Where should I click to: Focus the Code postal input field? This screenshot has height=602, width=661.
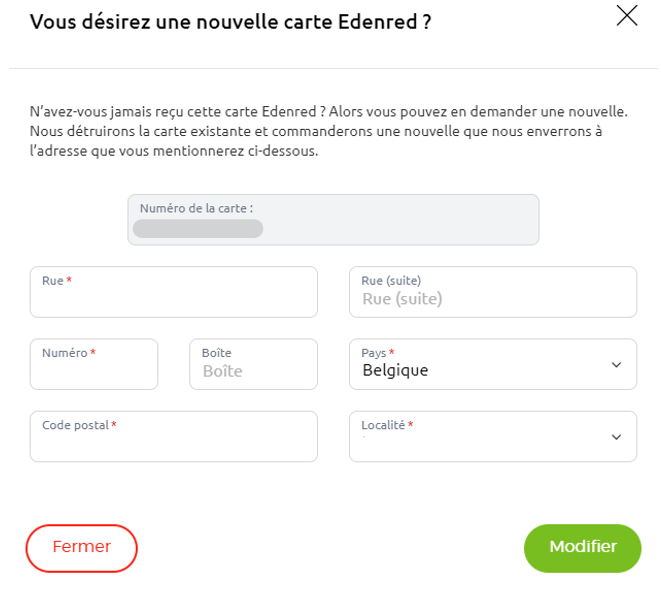coord(173,441)
